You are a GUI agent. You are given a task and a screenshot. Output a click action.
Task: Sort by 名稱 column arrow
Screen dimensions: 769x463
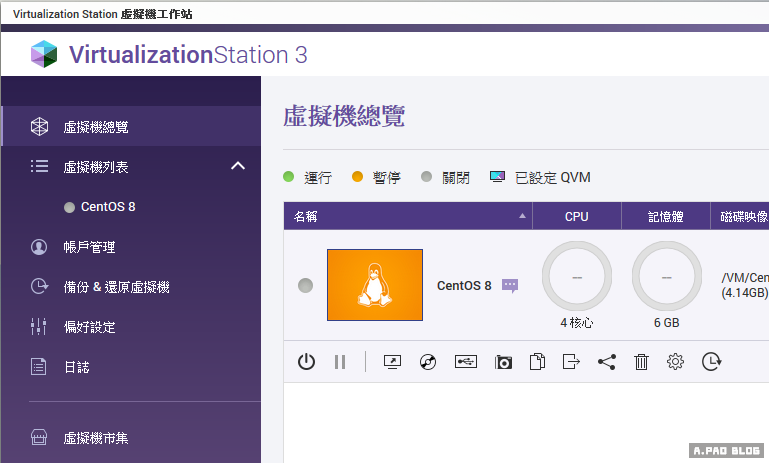click(x=522, y=216)
